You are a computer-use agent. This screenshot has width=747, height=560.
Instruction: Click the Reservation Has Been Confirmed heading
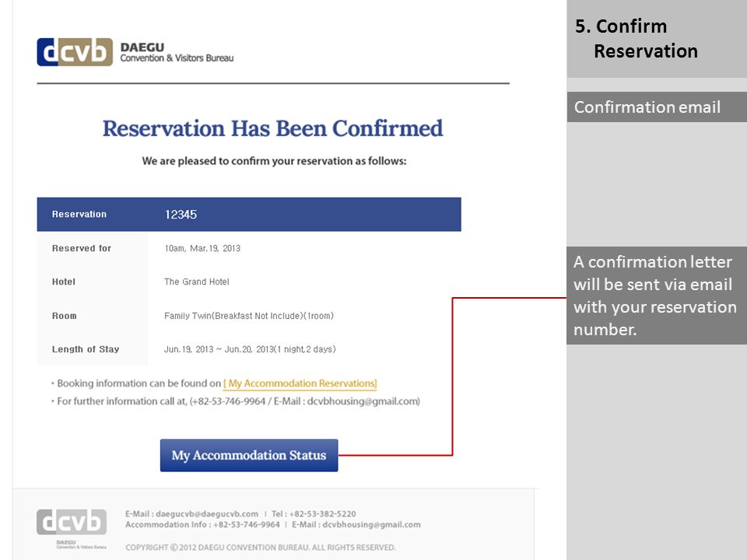273,128
